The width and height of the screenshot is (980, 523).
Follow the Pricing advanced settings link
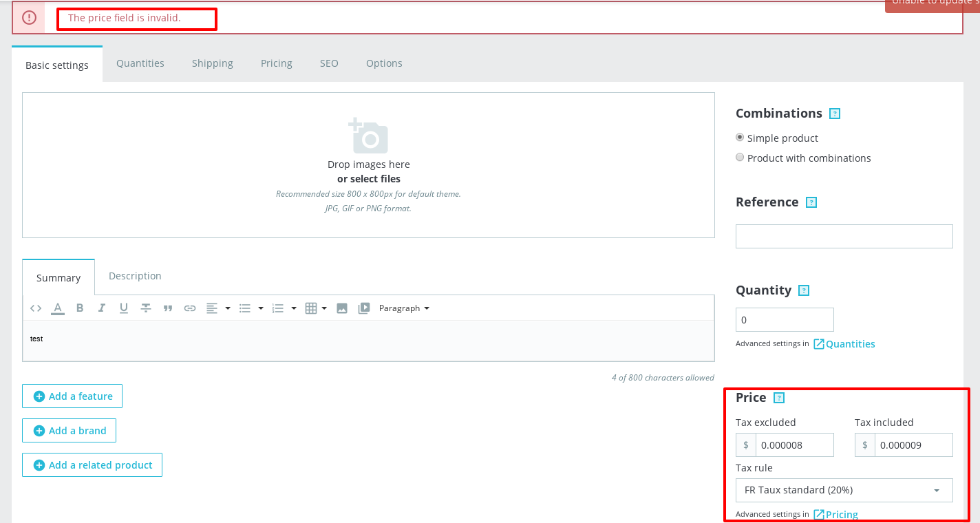pyautogui.click(x=836, y=515)
